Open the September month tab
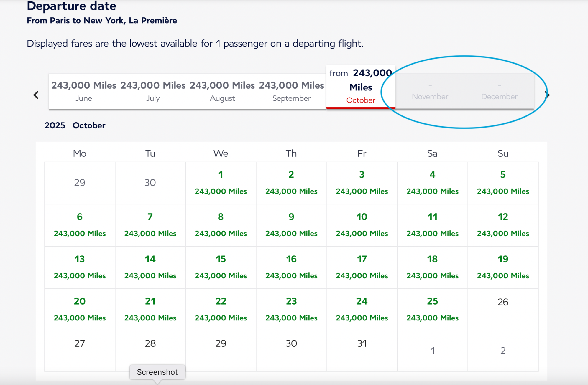588x385 pixels. [x=291, y=91]
